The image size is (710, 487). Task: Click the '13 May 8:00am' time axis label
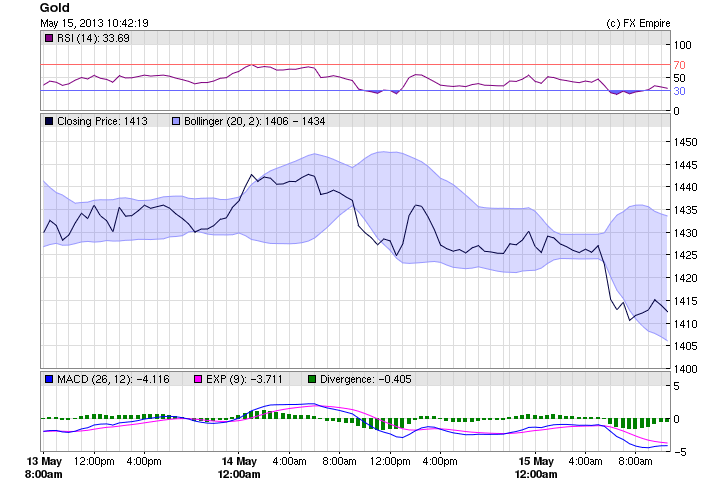tap(43, 468)
